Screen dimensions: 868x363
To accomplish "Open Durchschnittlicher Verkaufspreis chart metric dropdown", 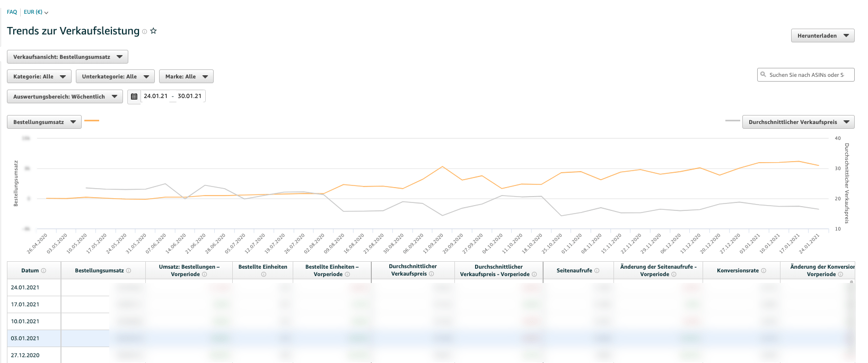I will click(798, 122).
